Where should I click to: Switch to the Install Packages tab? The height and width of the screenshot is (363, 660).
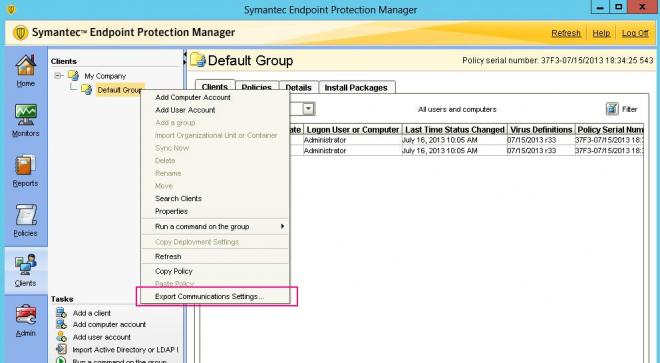coord(357,87)
